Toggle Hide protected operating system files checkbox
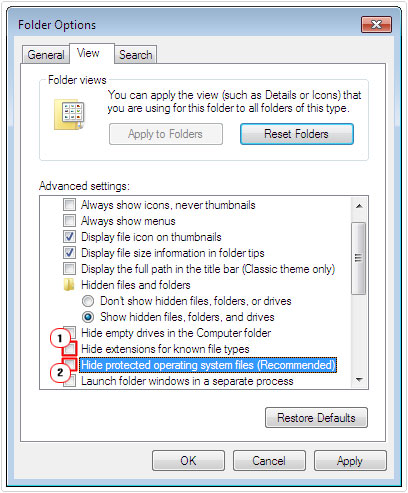Screen dimensions: 408x493 click(x=70, y=364)
